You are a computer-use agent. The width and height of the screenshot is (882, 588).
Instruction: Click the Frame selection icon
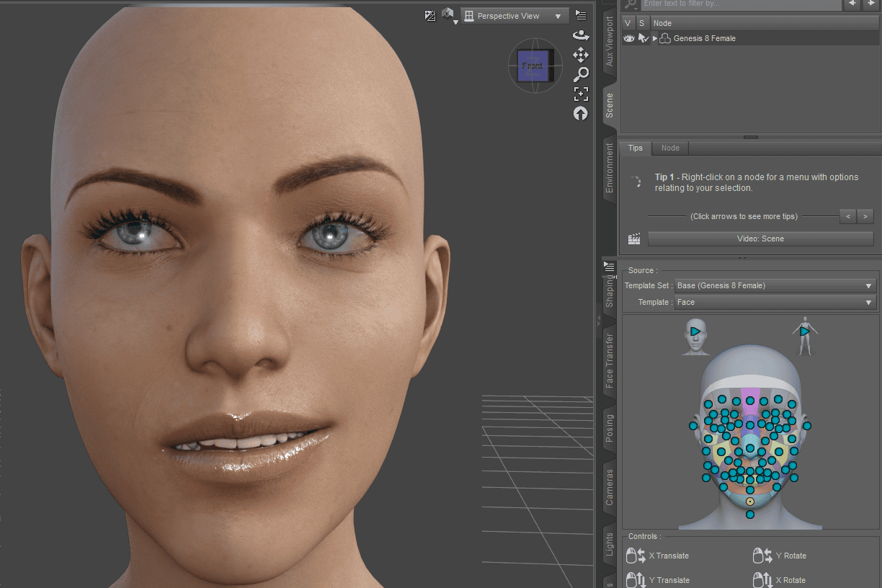click(x=581, y=94)
